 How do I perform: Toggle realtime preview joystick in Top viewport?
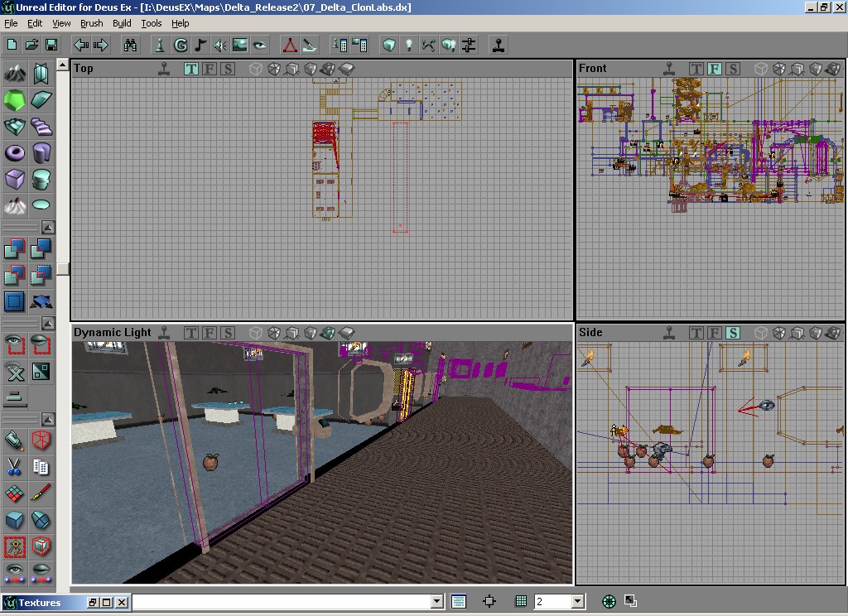point(164,69)
